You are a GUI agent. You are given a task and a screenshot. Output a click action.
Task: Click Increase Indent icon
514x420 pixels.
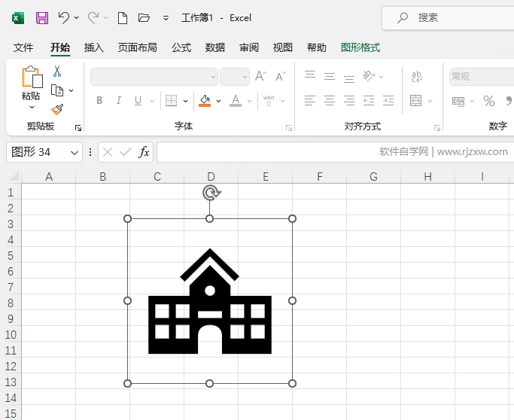click(388, 101)
